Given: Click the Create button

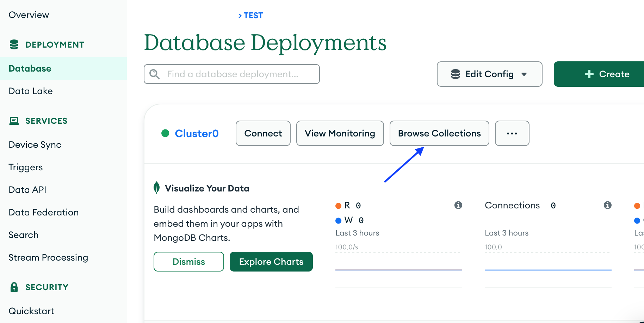Looking at the screenshot, I should pos(599,74).
